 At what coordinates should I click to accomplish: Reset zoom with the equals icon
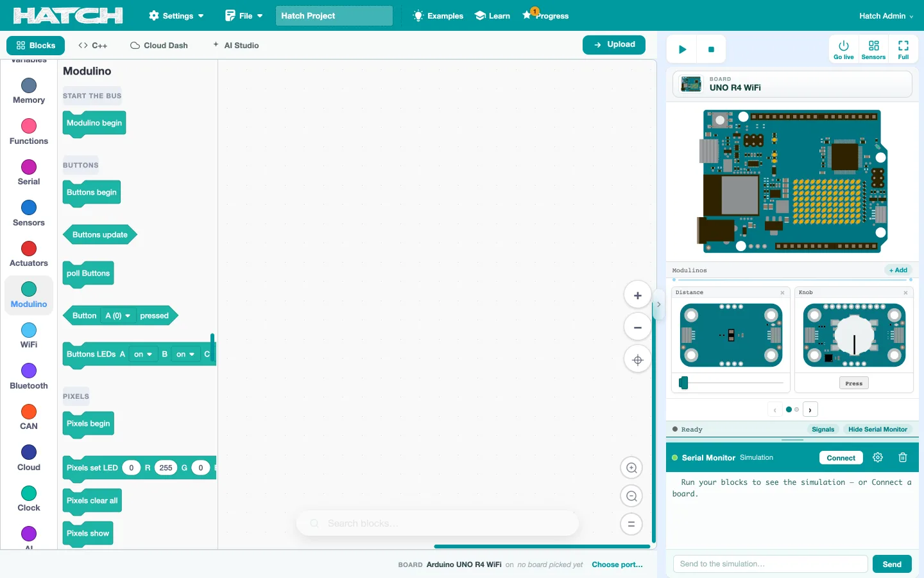point(631,524)
